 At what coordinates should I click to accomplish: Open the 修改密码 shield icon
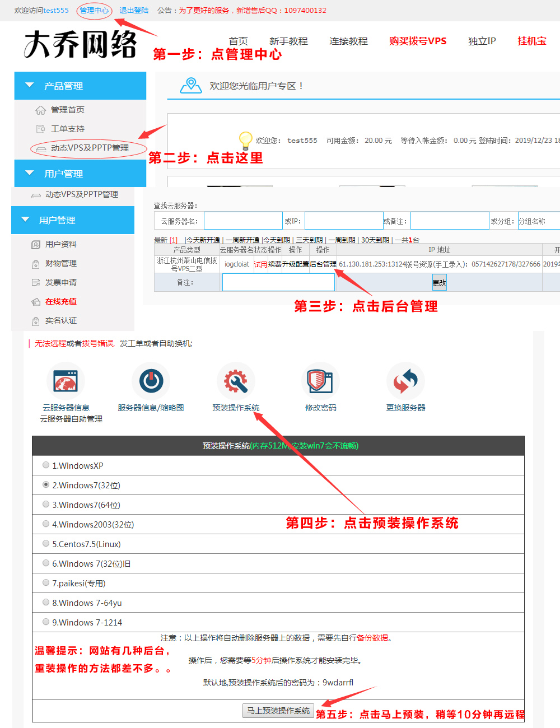(x=320, y=381)
